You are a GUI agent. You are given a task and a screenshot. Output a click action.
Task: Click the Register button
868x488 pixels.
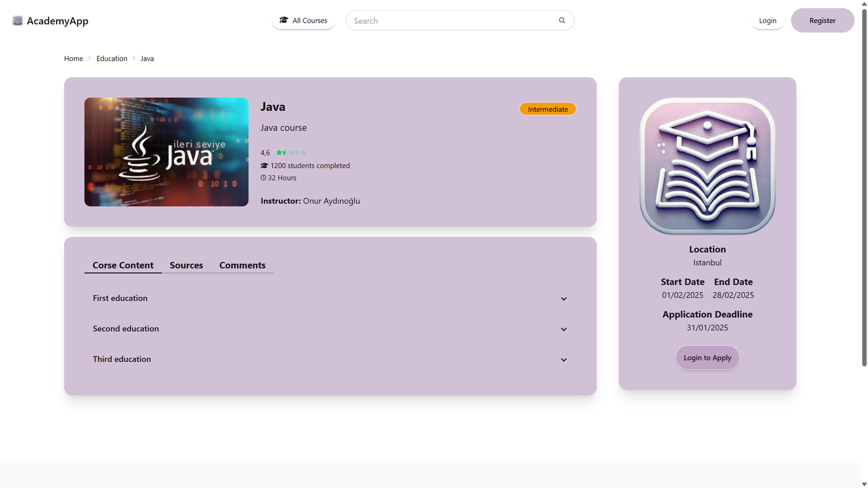pos(822,21)
